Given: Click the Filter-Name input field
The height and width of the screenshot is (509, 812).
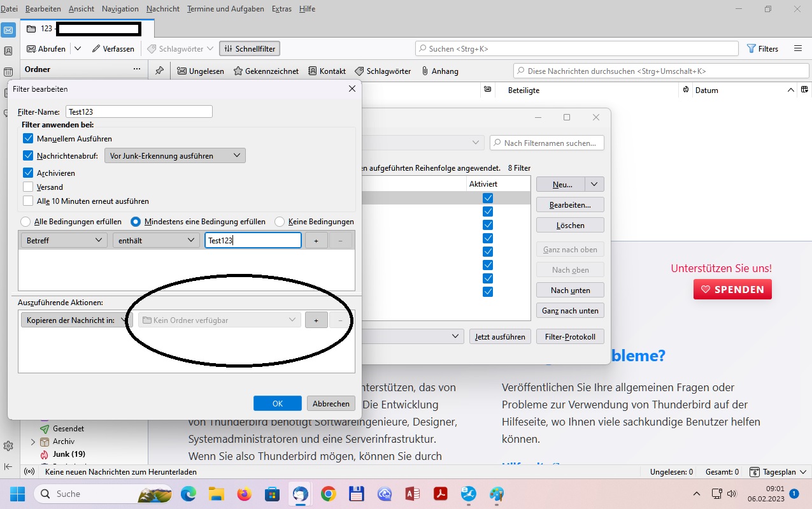Looking at the screenshot, I should (x=139, y=111).
